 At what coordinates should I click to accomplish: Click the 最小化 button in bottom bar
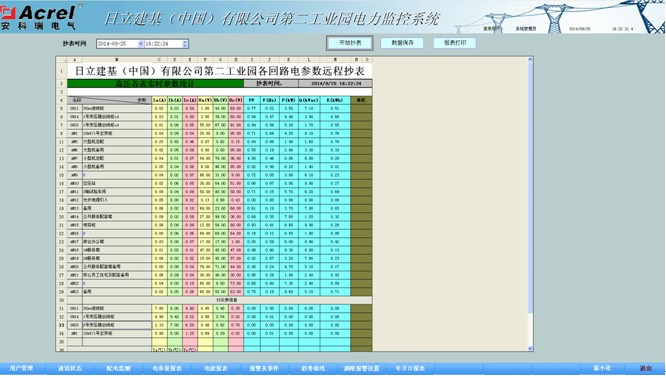pyautogui.click(x=602, y=368)
